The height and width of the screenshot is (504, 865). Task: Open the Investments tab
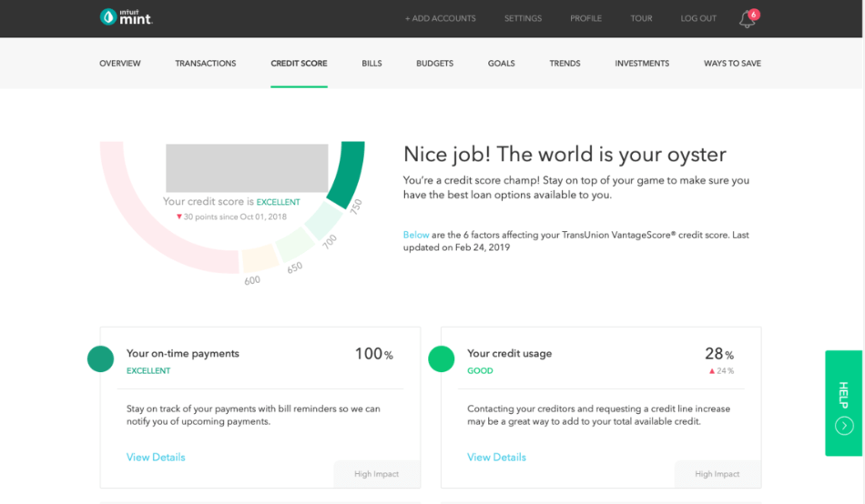[x=642, y=64]
